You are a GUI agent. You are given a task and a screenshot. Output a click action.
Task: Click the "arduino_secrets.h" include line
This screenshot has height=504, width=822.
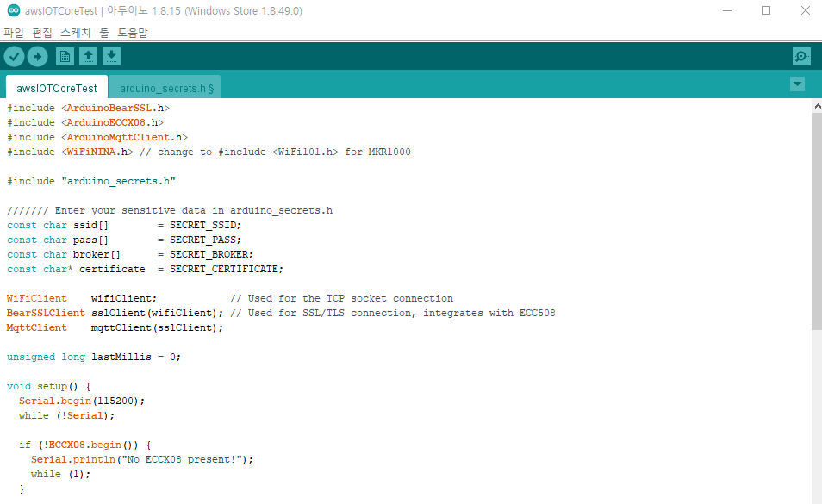tap(91, 181)
